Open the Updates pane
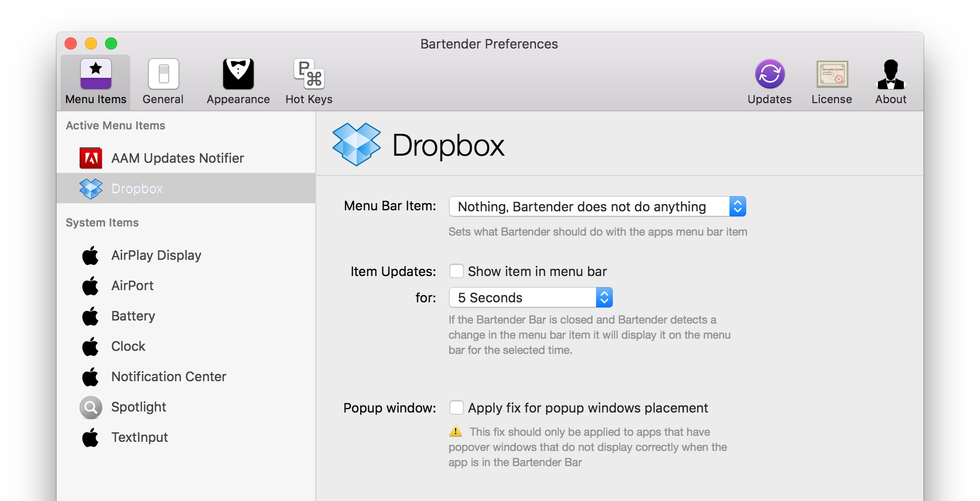Viewport: 980px width, 501px height. coord(769,82)
